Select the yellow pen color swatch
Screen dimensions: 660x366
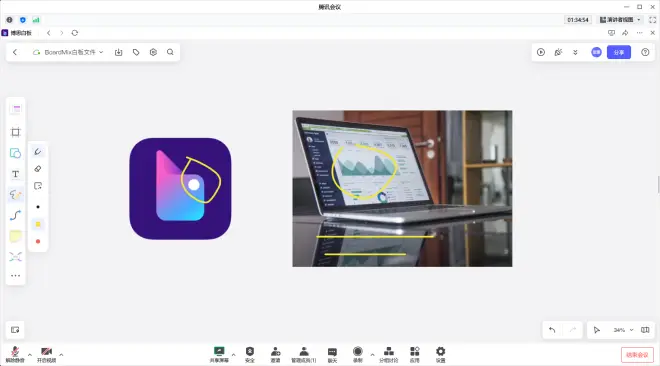[38, 224]
